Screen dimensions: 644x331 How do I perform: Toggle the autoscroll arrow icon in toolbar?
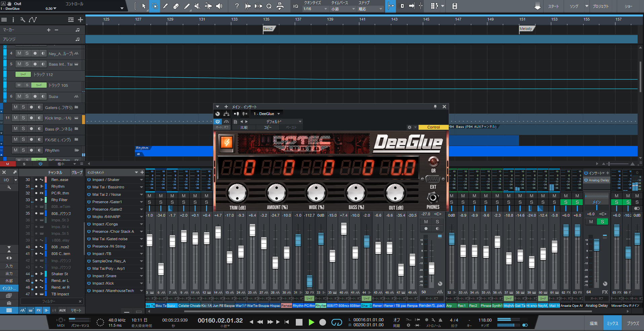coord(411,6)
